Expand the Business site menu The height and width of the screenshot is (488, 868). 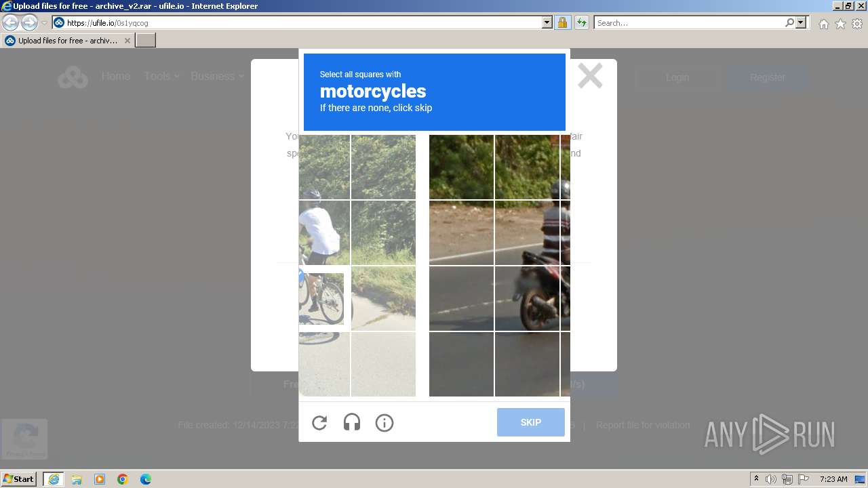pyautogui.click(x=217, y=77)
